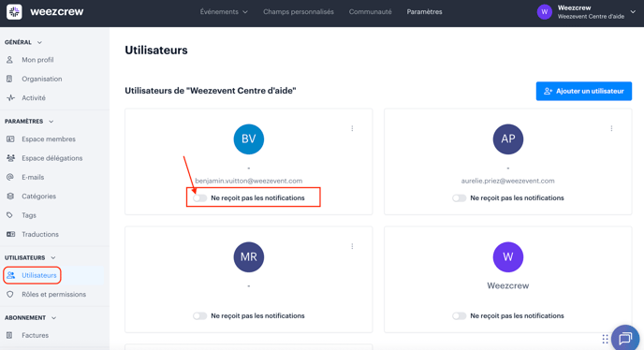Switch to the Communauté tab
The image size is (644, 350).
(x=370, y=12)
